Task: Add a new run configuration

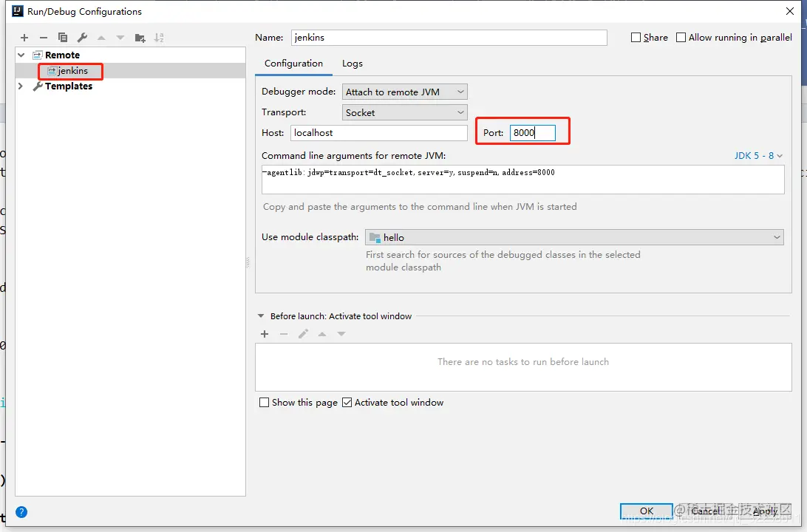Action: pos(24,38)
